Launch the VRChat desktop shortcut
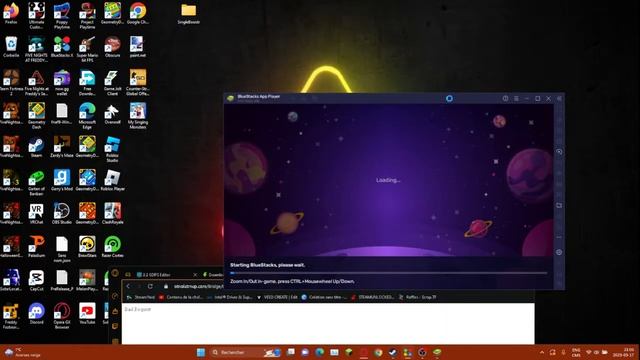This screenshot has height=360, width=640. [x=36, y=214]
